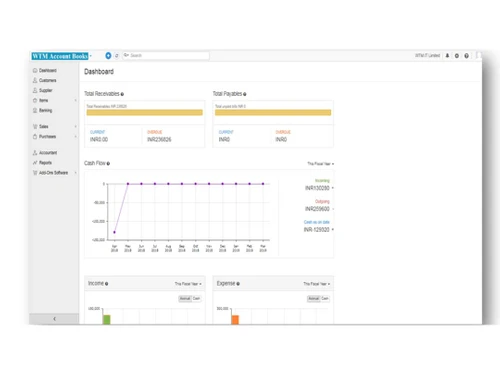
Task: Click the Dashboard sidebar icon
Action: 35,70
